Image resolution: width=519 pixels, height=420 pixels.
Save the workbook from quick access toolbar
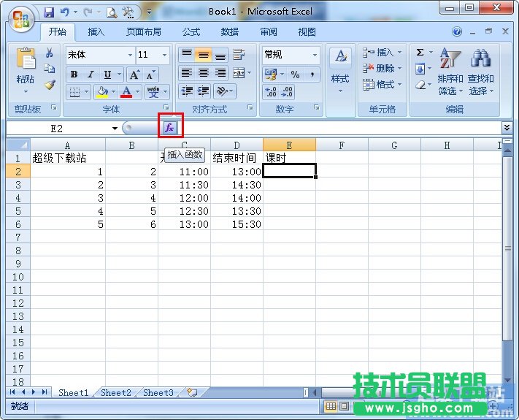click(x=49, y=12)
